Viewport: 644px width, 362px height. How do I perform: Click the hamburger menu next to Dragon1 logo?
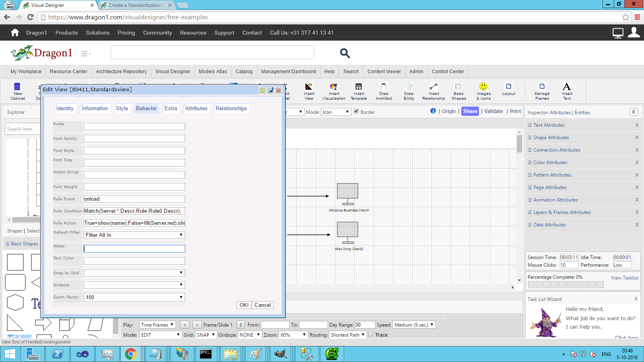[85, 53]
